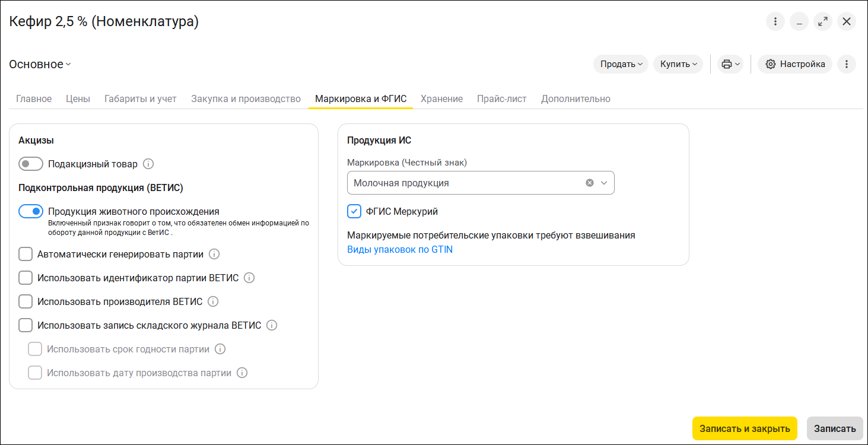Open the Виды упаковок по GTIN link
Image resolution: width=868 pixels, height=445 pixels.
pos(400,250)
